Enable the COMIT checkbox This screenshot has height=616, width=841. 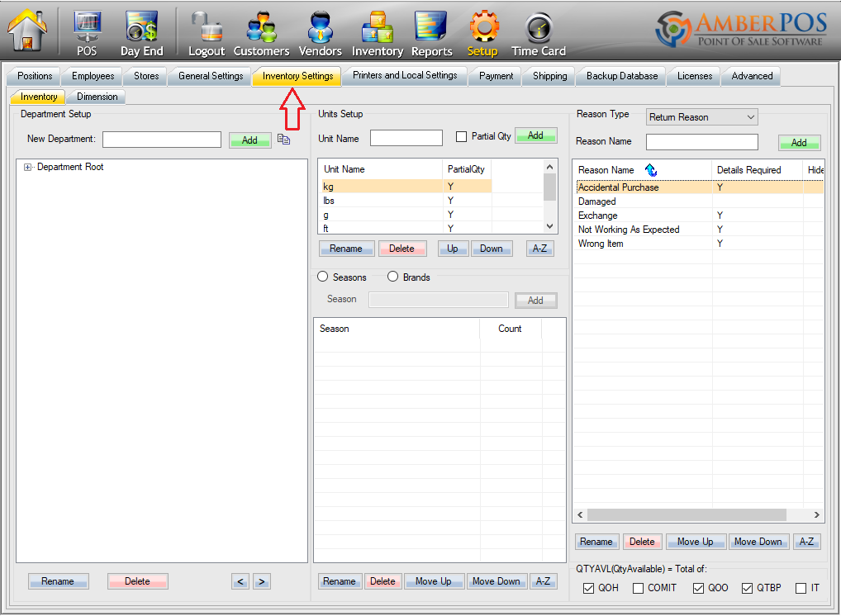638,588
